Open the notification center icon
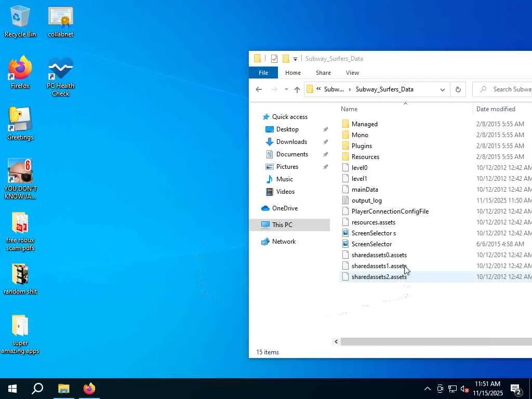Image resolution: width=532 pixels, height=399 pixels. (516, 389)
